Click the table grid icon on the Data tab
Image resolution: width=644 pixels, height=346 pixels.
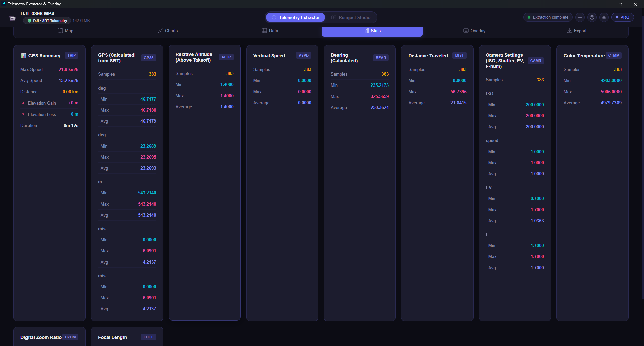click(264, 31)
